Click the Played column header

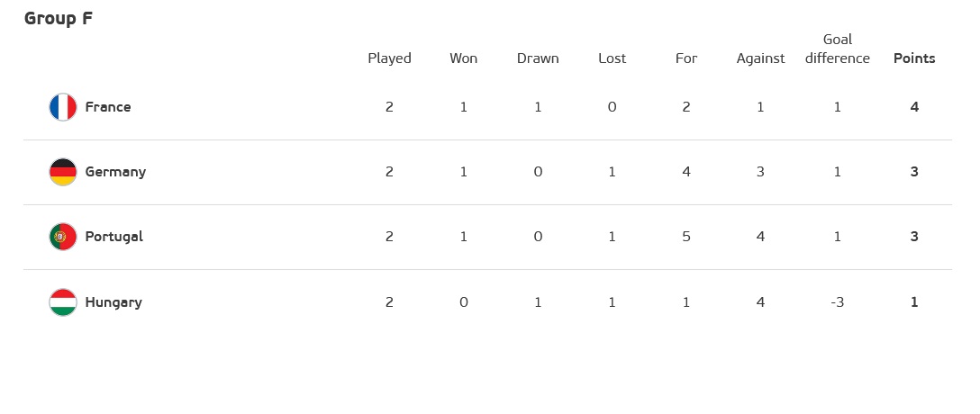pyautogui.click(x=389, y=59)
